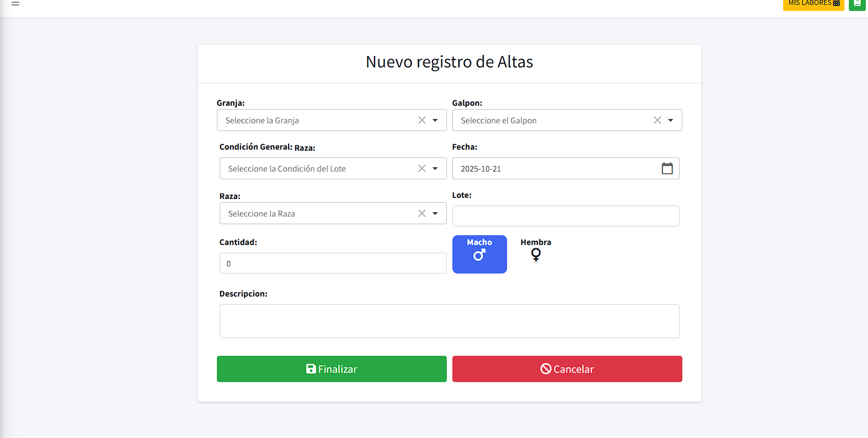Select the Hembra gender option
This screenshot has width=868, height=438.
point(536,250)
